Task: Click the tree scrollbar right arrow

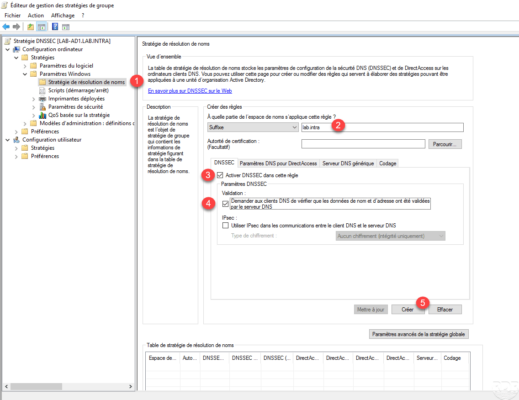Action: [131, 387]
